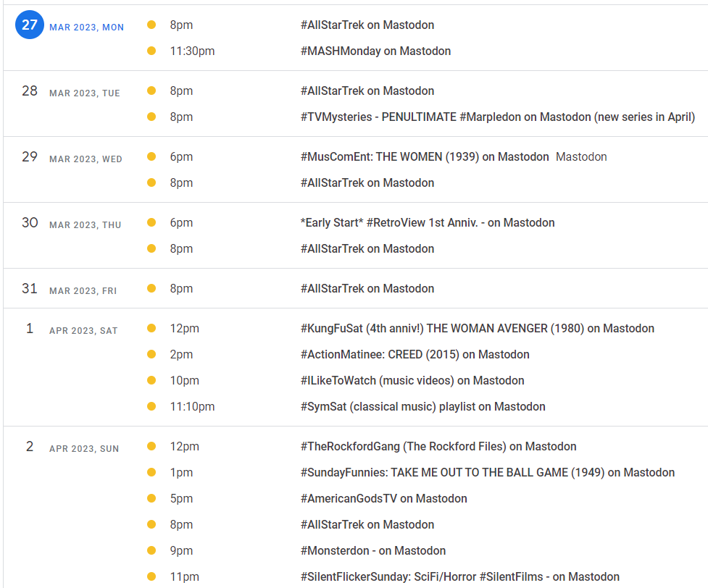Open Sunday's #AllStarTrek on Mastodon event
Screen dimensions: 708x588
367,525
